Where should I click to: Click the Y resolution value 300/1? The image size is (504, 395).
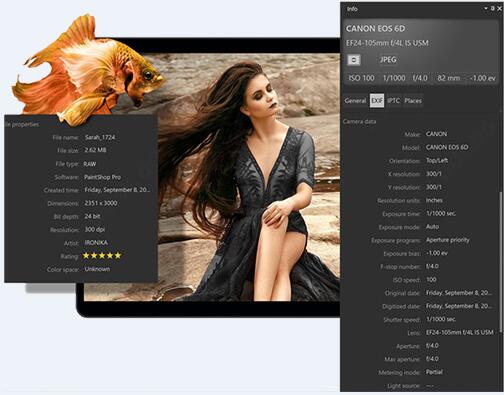[434, 187]
